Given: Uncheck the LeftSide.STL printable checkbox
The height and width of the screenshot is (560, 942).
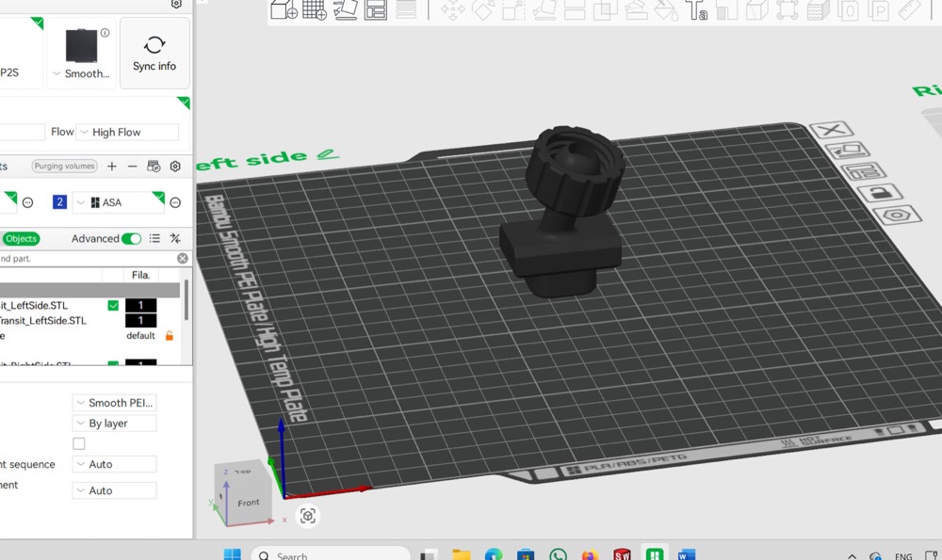Looking at the screenshot, I should point(113,306).
